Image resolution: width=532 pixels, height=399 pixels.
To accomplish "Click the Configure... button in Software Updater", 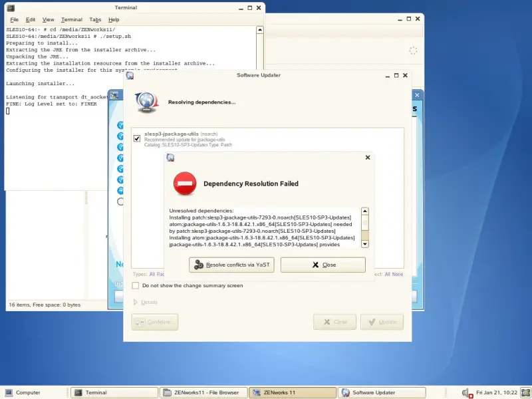I will point(155,322).
